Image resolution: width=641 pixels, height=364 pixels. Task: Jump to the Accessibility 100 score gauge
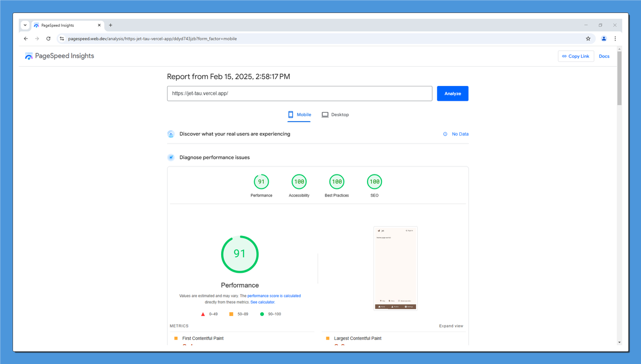[299, 182]
